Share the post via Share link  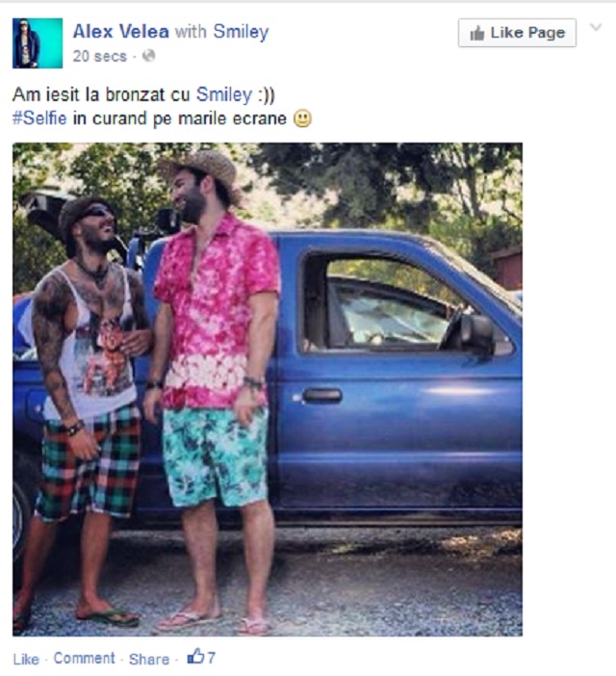tap(149, 660)
